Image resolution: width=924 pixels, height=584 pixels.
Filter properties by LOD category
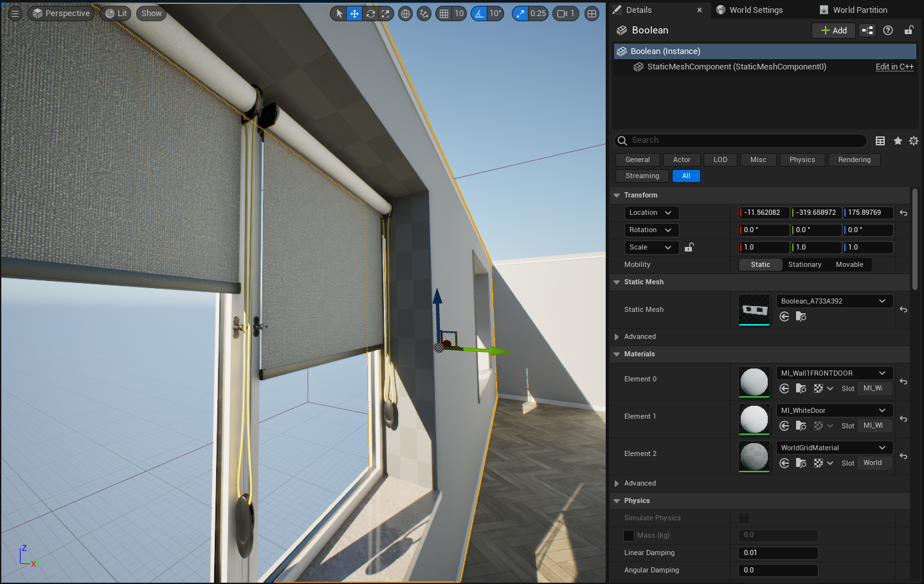pyautogui.click(x=720, y=160)
